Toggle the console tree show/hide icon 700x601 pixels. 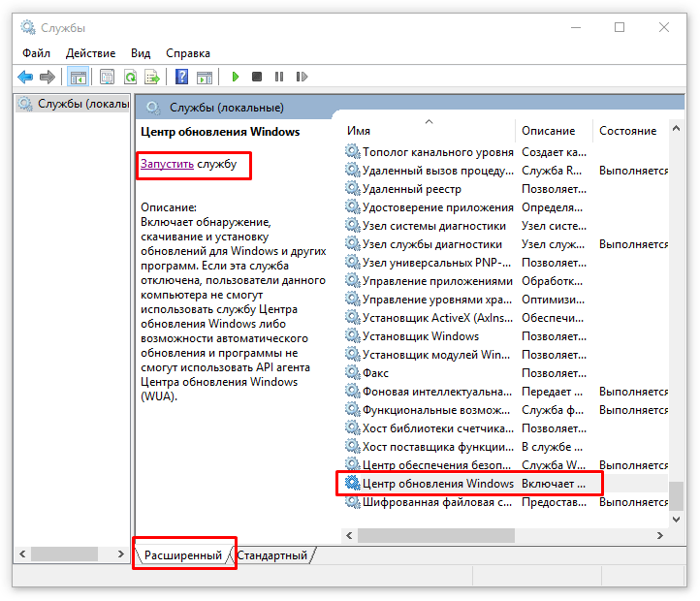(79, 78)
